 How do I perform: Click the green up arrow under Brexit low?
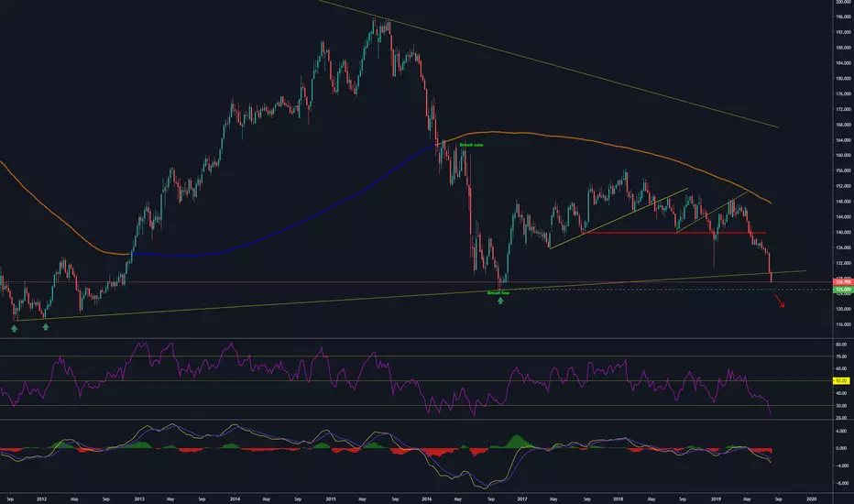500,301
